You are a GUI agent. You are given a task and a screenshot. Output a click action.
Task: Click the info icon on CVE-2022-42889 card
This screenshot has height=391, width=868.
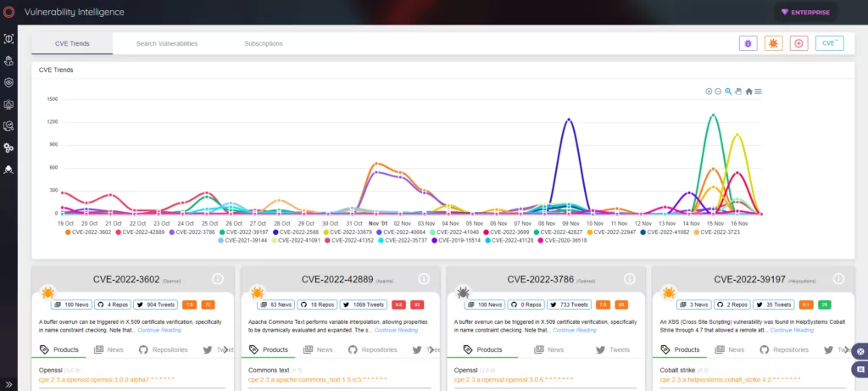(x=424, y=278)
